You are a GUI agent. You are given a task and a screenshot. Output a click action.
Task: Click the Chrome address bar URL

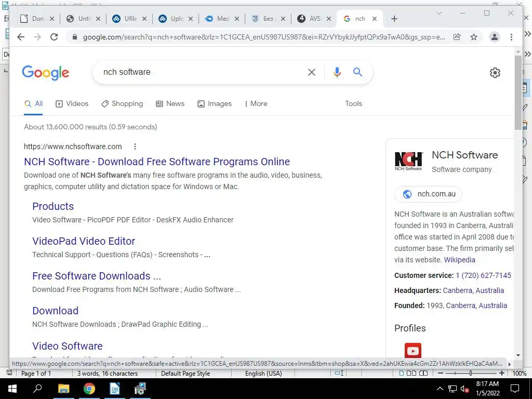(x=264, y=37)
